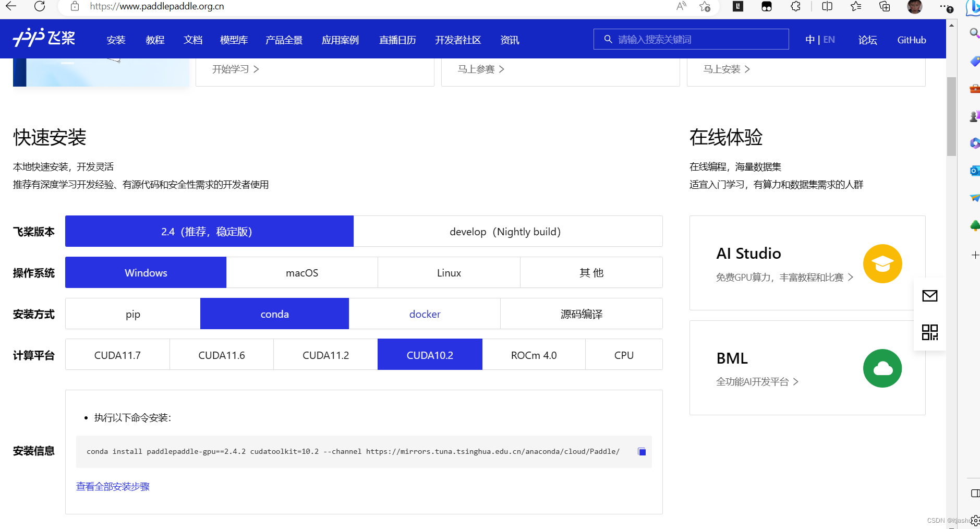Select 源码编译 install method
Viewport: 980px width, 529px height.
[x=582, y=314]
